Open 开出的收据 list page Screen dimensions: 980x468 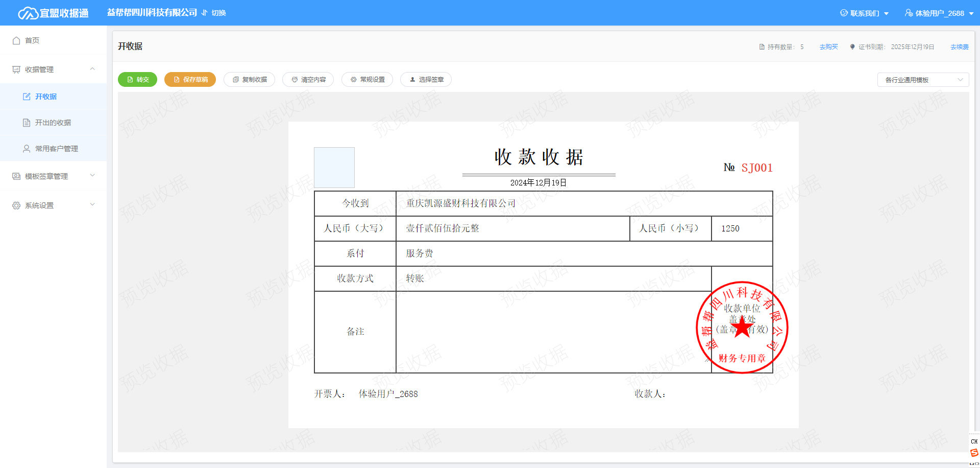click(53, 123)
